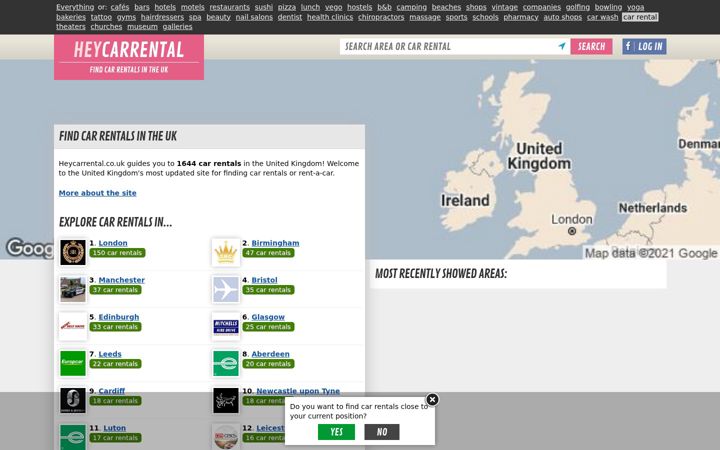The image size is (720, 450).
Task: Select the health clinics category link
Action: click(330, 17)
